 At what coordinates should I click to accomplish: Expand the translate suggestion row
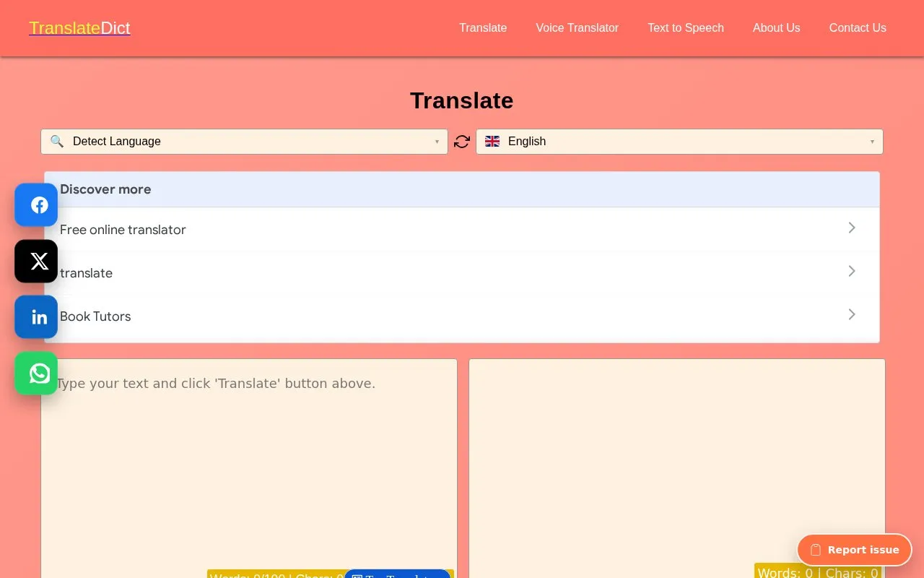[x=462, y=272]
